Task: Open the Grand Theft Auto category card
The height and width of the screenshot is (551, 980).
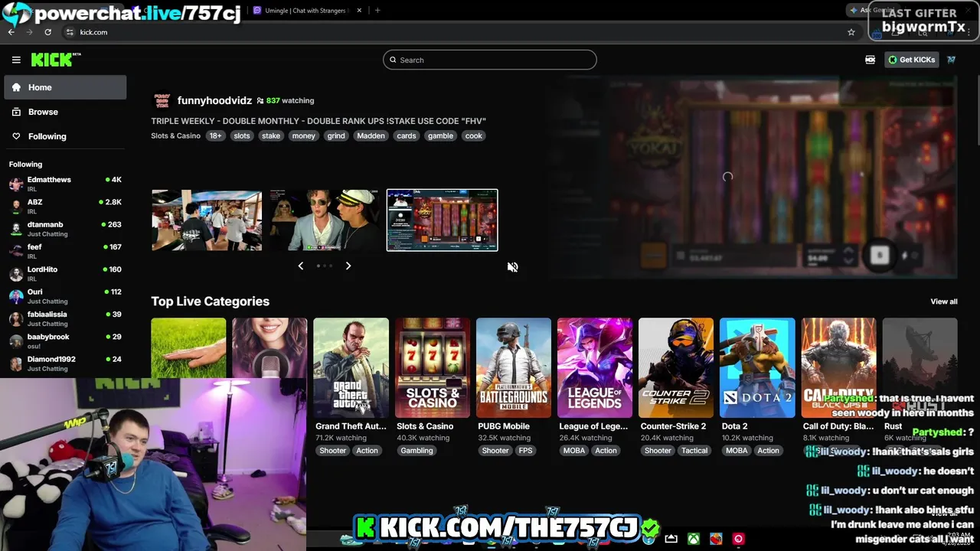Action: pos(351,368)
